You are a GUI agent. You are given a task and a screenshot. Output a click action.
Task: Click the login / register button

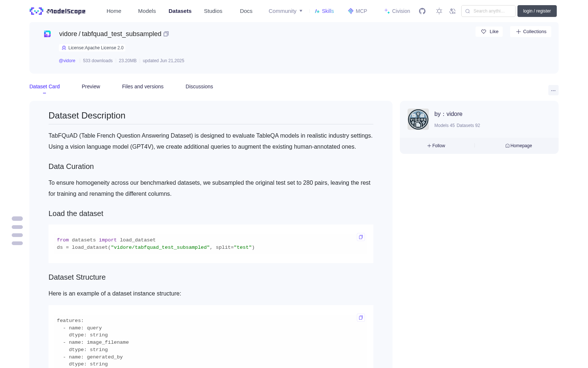(x=537, y=11)
